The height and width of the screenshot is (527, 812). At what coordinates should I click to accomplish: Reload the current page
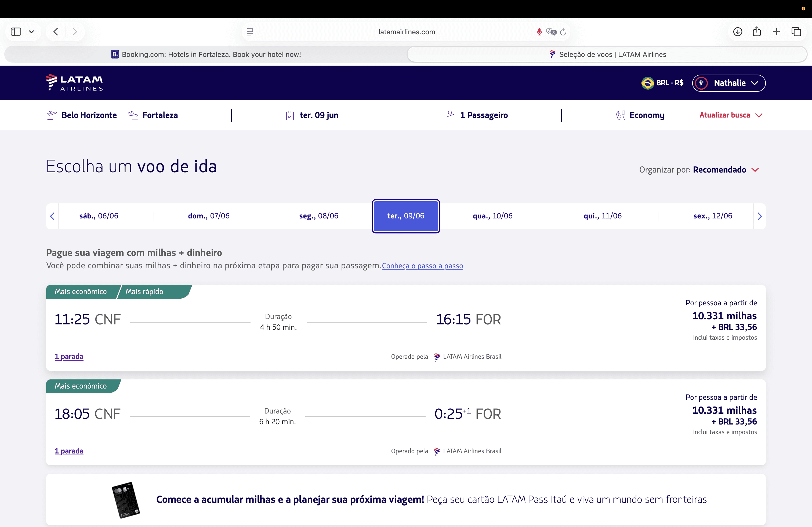point(563,32)
